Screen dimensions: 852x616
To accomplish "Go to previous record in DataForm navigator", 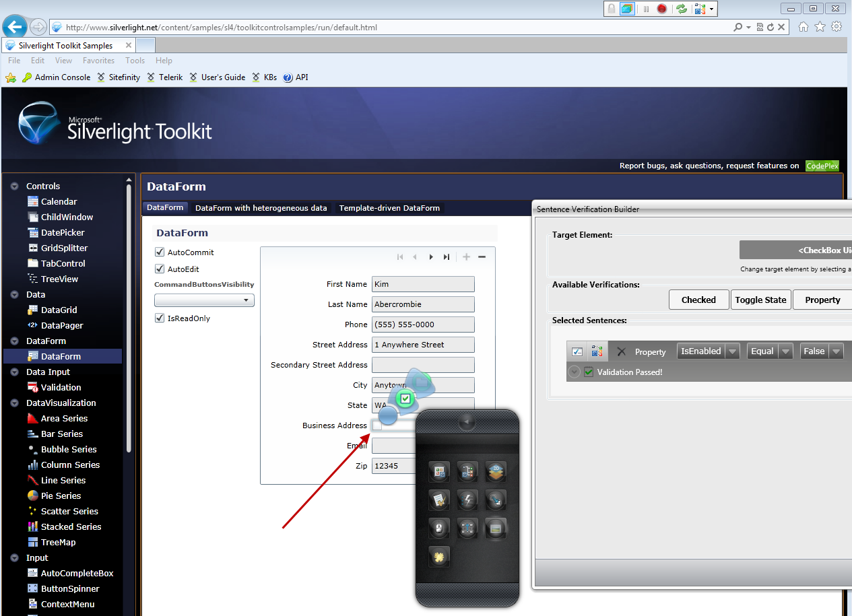I will coord(415,256).
